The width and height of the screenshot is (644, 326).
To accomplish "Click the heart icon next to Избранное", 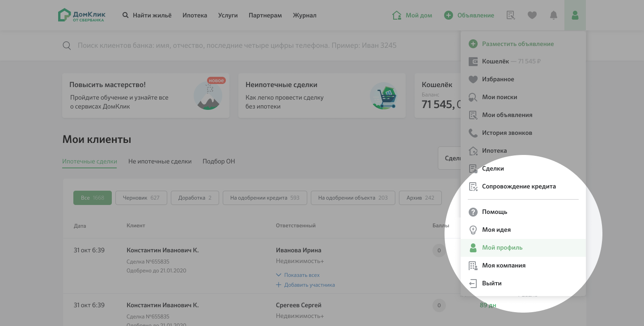I will coord(473,79).
